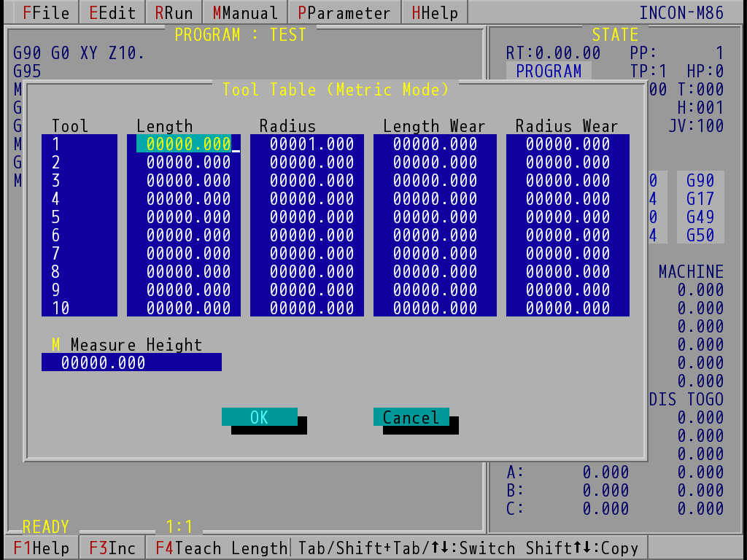This screenshot has width=747, height=560.
Task: Click F1 Help in the bottom bar
Action: pyautogui.click(x=41, y=548)
